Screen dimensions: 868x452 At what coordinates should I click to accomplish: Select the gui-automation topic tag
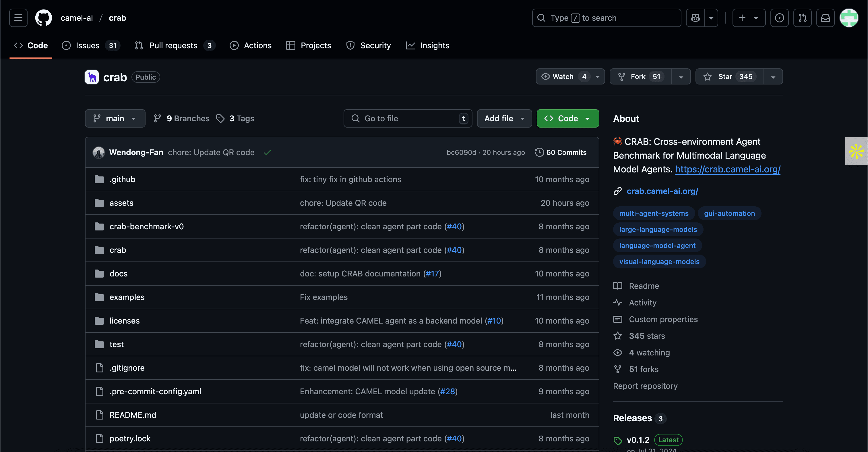(x=730, y=214)
